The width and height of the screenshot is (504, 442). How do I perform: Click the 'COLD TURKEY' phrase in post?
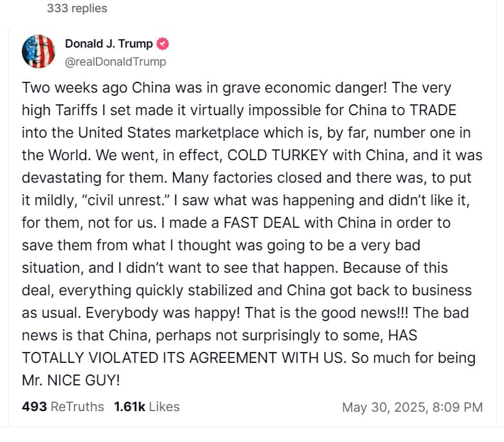(278, 156)
